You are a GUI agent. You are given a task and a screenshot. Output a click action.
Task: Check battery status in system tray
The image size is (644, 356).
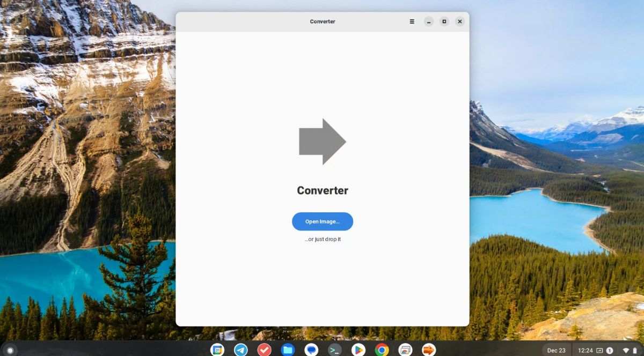pos(636,350)
